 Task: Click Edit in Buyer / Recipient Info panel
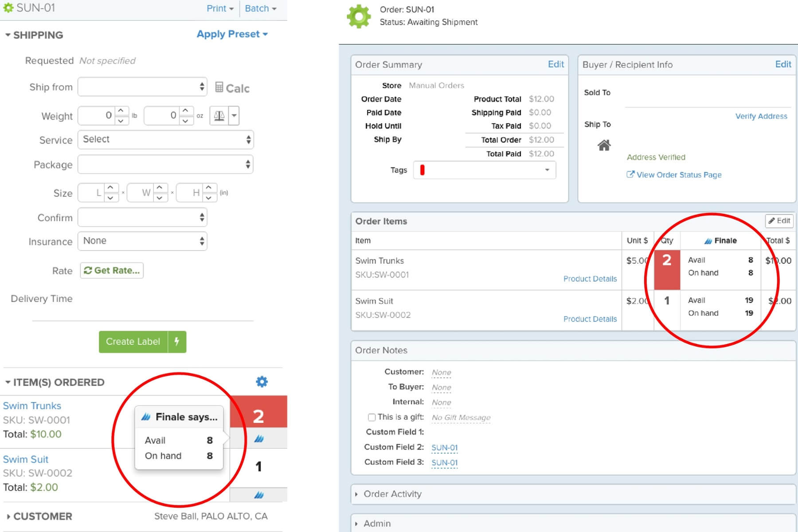click(x=783, y=64)
